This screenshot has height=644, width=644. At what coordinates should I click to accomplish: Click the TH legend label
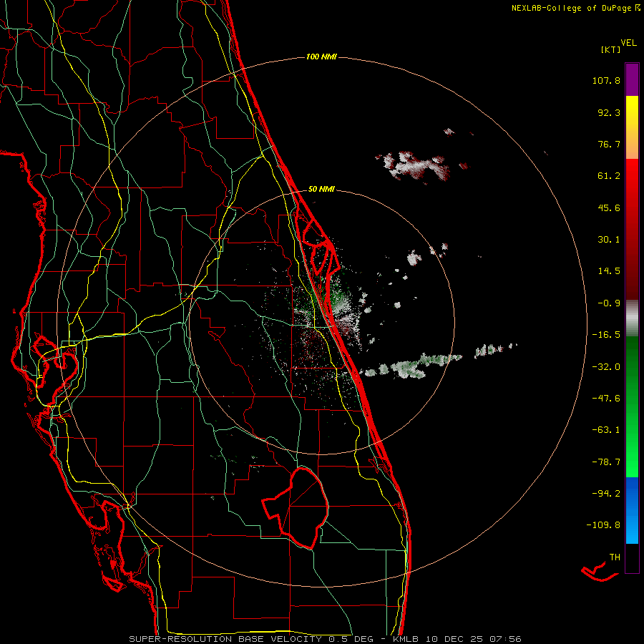[x=615, y=557]
